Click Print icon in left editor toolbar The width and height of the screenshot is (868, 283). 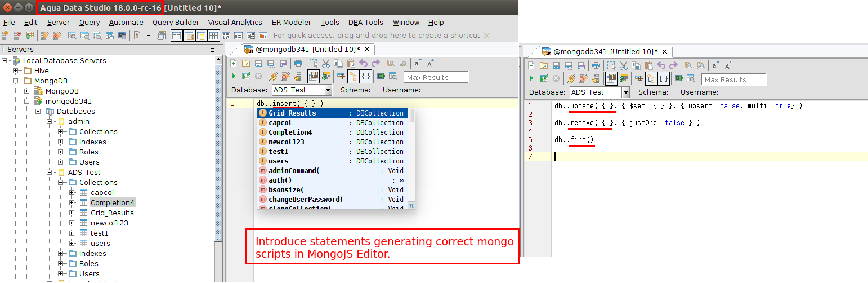click(x=298, y=63)
